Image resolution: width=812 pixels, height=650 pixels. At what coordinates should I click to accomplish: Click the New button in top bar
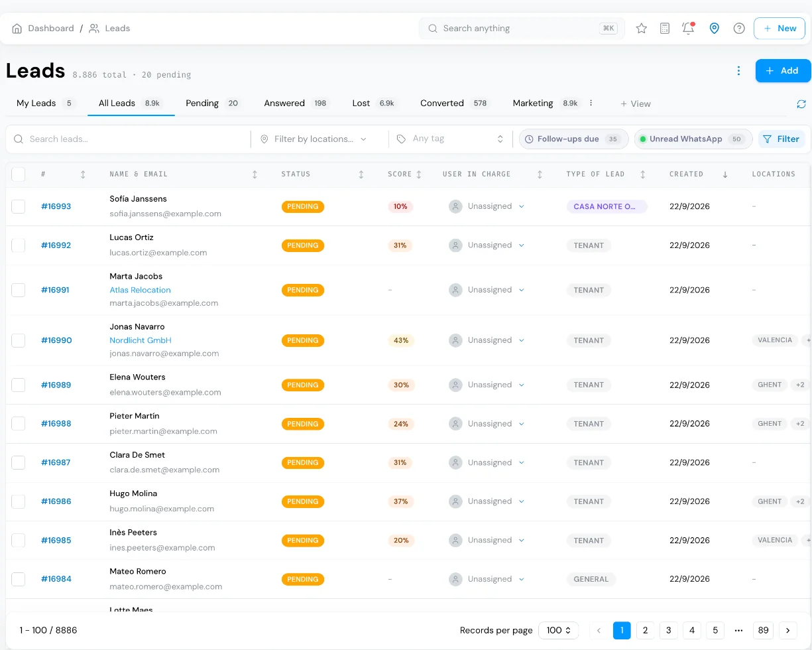[x=780, y=29]
